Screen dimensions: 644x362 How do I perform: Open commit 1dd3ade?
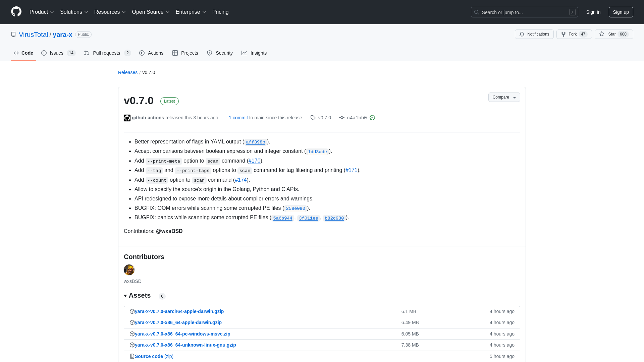click(x=317, y=152)
